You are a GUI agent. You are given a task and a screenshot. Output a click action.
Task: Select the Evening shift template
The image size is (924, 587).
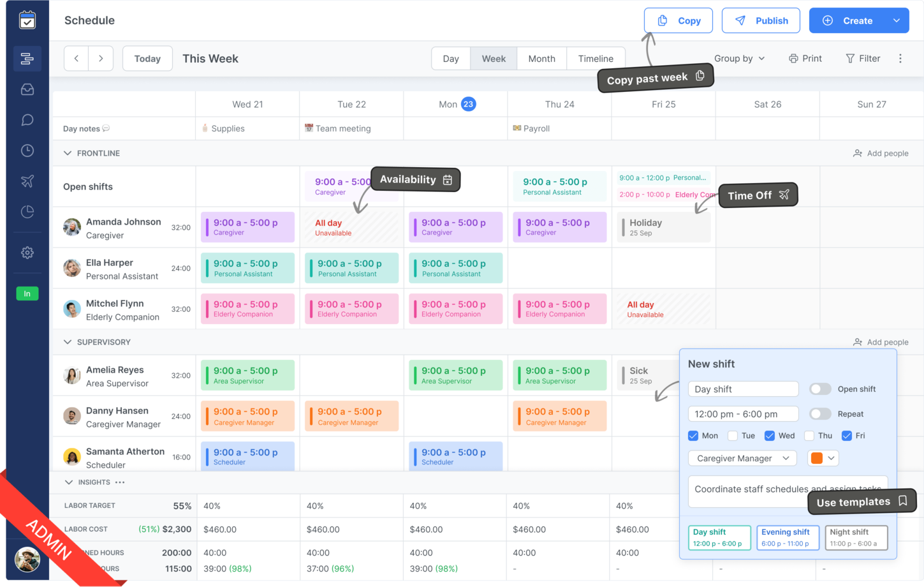[x=788, y=537]
